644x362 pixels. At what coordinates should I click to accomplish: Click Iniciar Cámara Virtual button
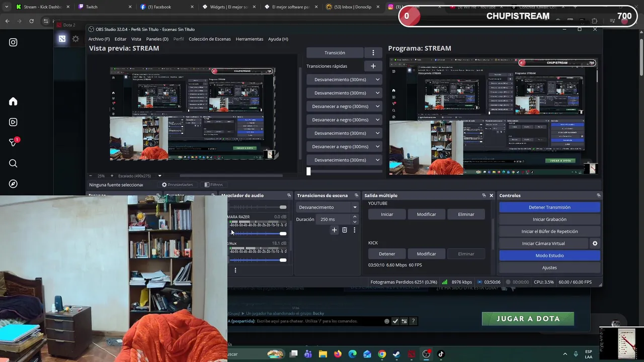pyautogui.click(x=543, y=243)
